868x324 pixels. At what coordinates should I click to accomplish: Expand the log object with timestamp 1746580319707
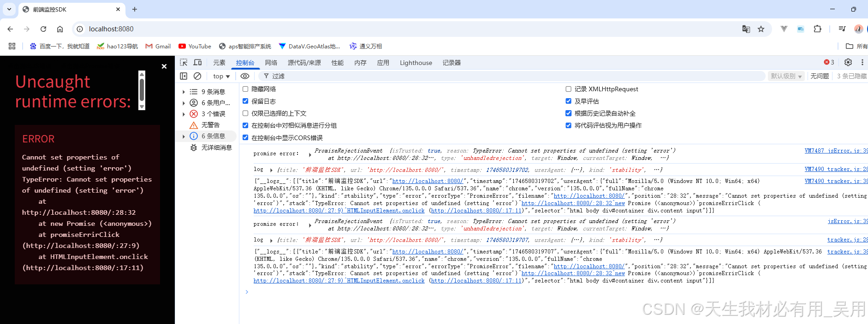pos(271,240)
